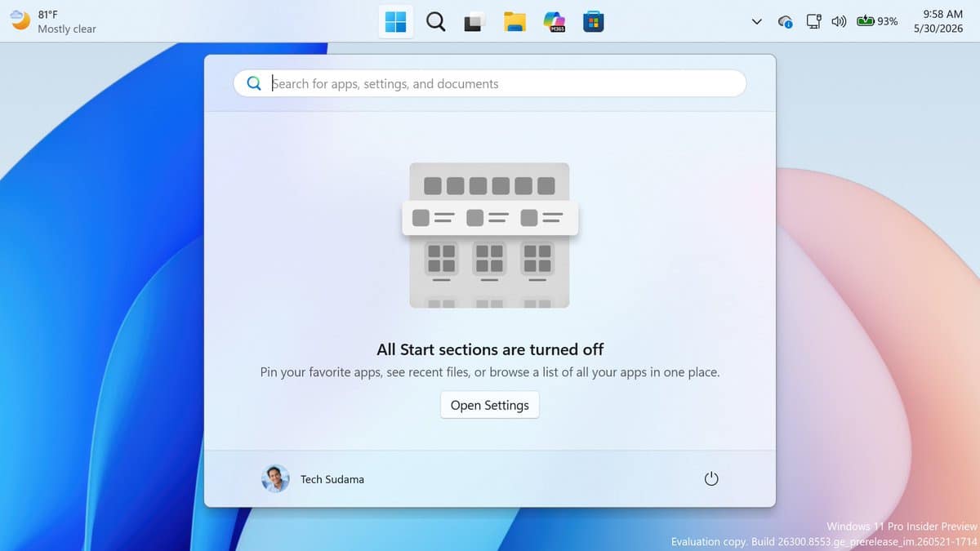This screenshot has width=980, height=551.
Task: Open Microsoft Store from the taskbar
Action: coord(594,22)
